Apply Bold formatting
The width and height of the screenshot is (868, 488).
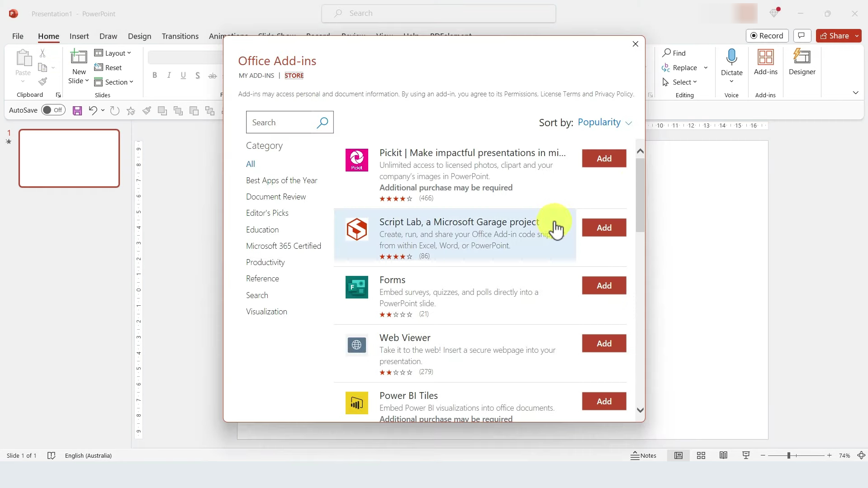tap(155, 76)
